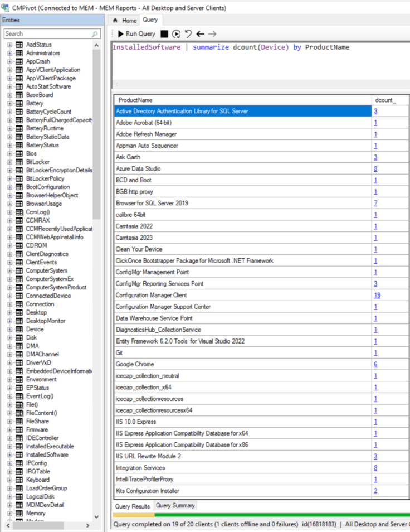Expand the Connection entity node

(x=10, y=304)
